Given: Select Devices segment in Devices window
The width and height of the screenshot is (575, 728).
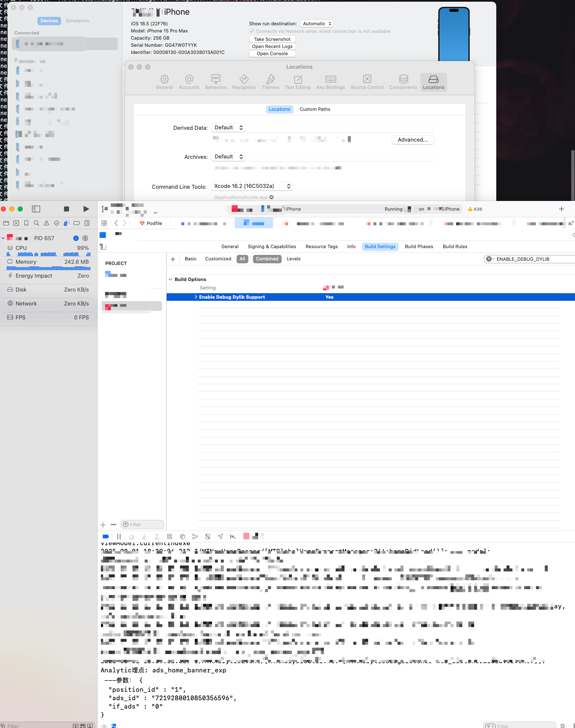Looking at the screenshot, I should (x=49, y=21).
